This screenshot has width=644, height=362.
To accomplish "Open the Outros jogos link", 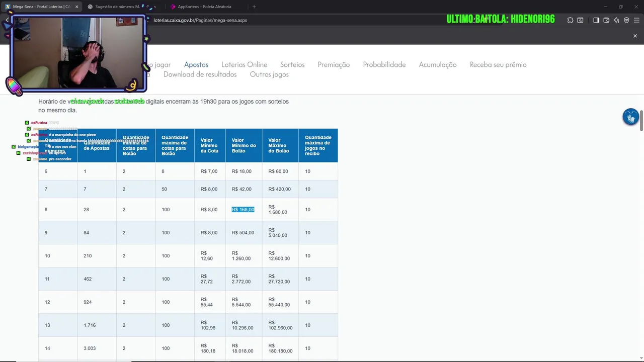I will [x=269, y=74].
